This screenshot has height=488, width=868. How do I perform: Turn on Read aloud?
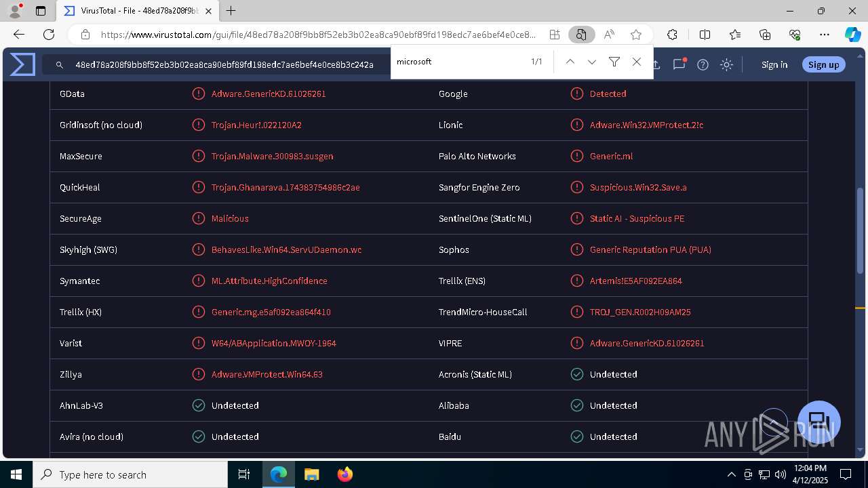609,35
